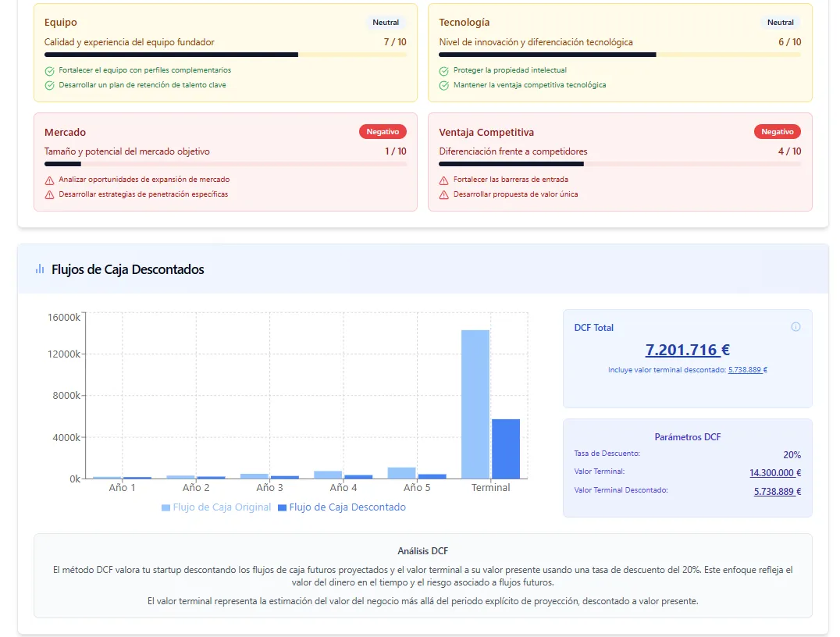Click the info icon beside DCF Total
The height and width of the screenshot is (637, 840).
(x=796, y=327)
